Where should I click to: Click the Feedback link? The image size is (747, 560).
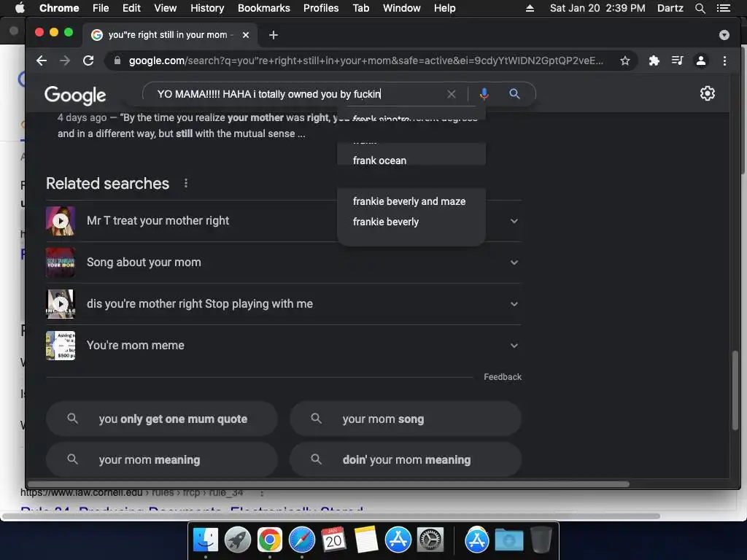click(503, 377)
